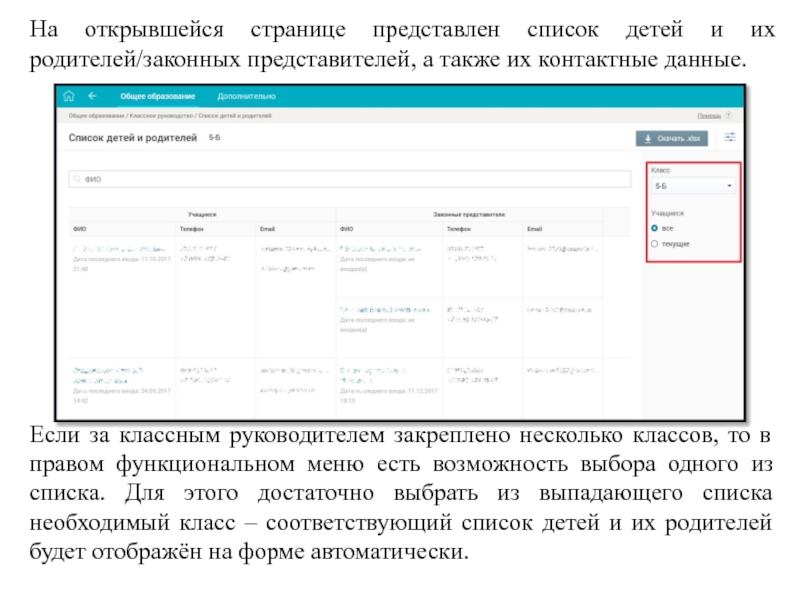Switch to the 'Дополнительно' tab
Image resolution: width=800 pixels, height=600 pixels.
[x=246, y=97]
